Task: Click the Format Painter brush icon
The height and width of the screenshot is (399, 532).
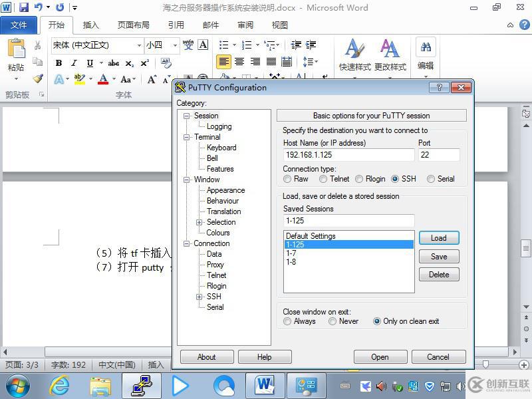Action: [38, 78]
